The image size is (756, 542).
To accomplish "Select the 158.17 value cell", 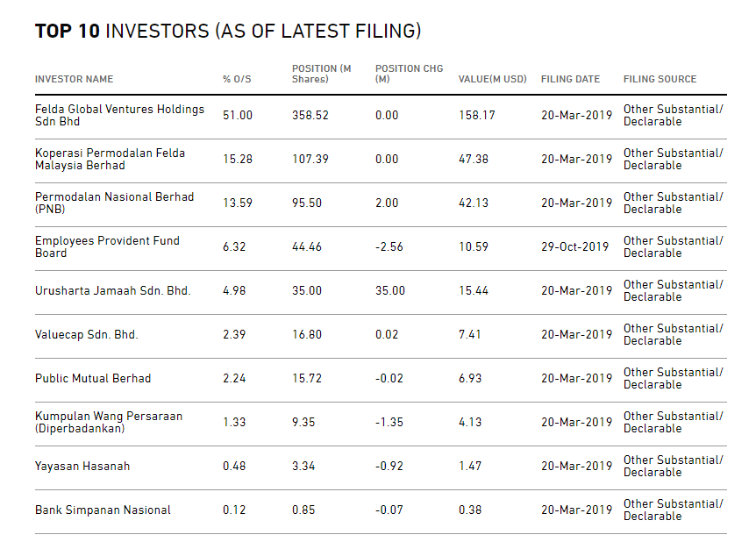I will pos(476,115).
